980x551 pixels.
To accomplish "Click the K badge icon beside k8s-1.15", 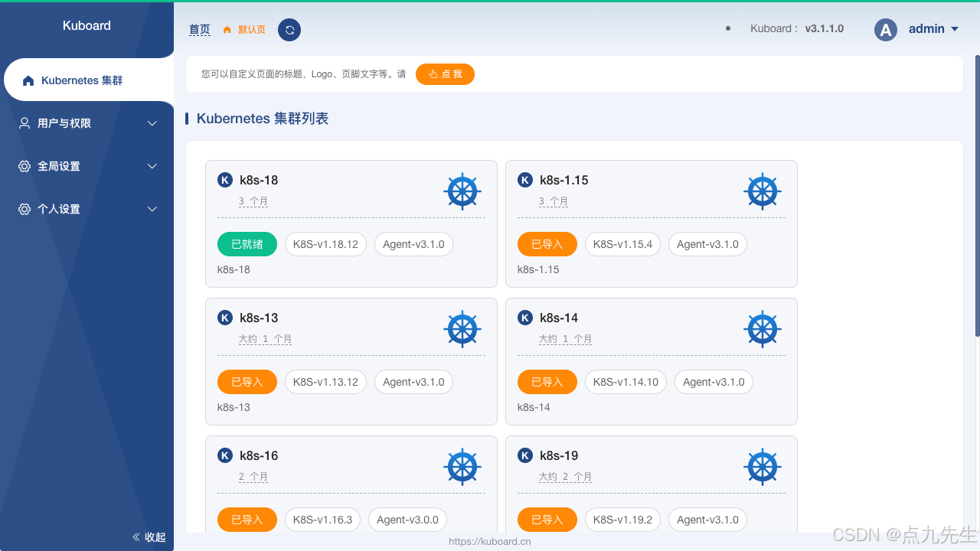I will pos(525,180).
